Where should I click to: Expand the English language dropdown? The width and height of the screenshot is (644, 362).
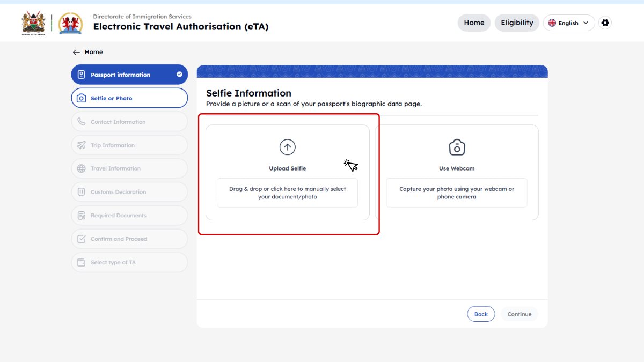585,23
